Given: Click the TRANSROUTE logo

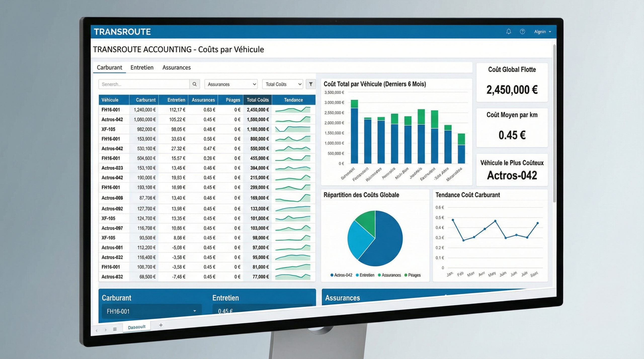Looking at the screenshot, I should tap(122, 32).
